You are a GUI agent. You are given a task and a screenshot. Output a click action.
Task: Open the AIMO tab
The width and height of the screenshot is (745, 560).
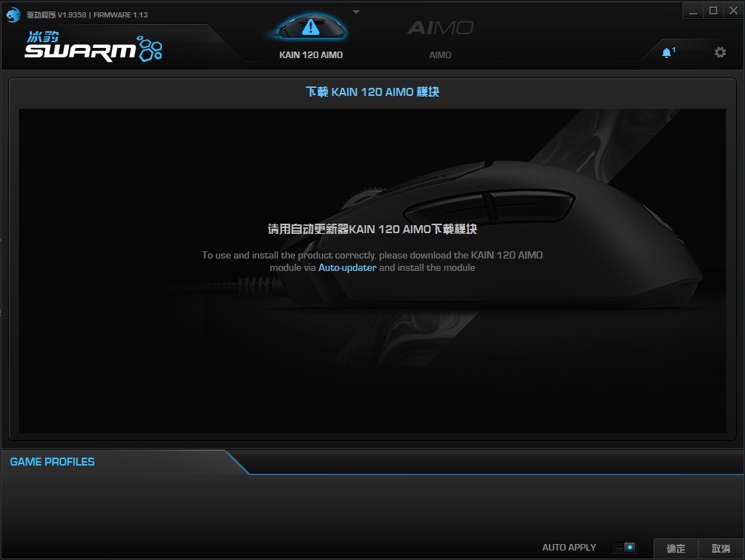440,39
